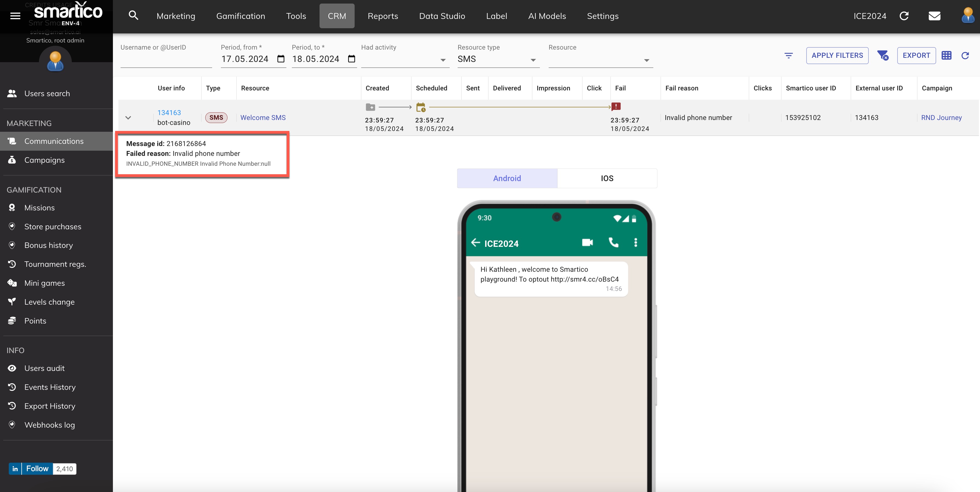Click the search magnifier icon

[133, 16]
